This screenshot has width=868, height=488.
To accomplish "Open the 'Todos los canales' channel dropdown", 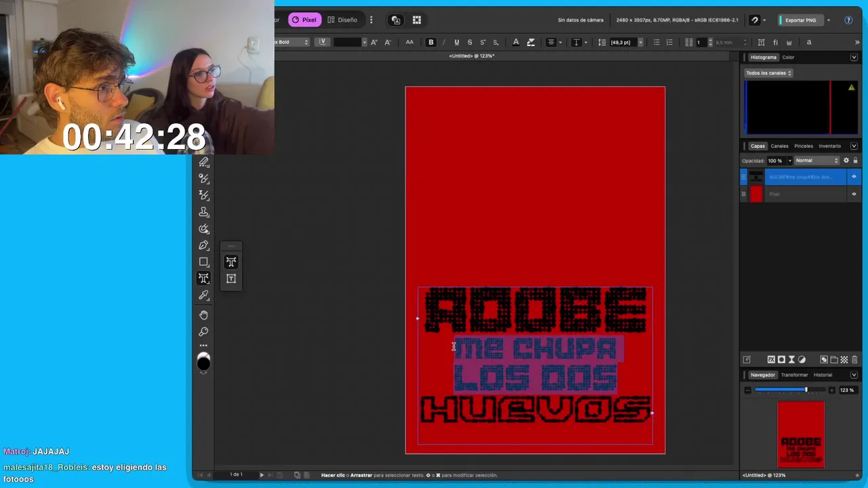I will point(768,73).
